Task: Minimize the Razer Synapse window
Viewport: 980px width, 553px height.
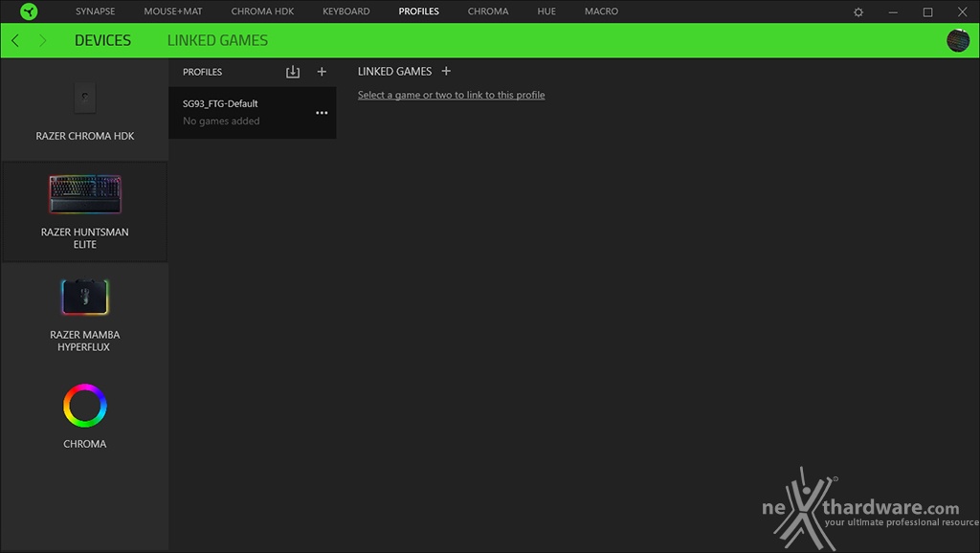Action: click(x=893, y=11)
